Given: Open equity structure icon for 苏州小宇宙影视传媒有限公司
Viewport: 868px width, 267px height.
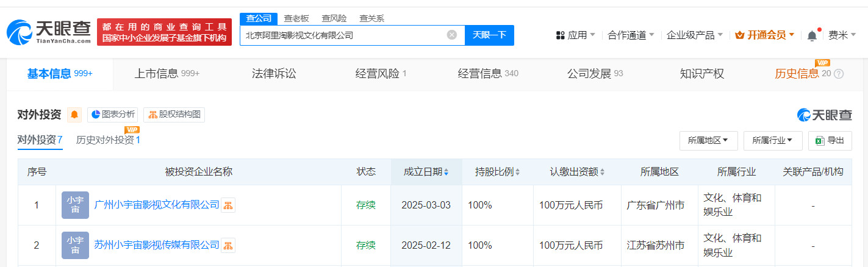Looking at the screenshot, I should [228, 246].
